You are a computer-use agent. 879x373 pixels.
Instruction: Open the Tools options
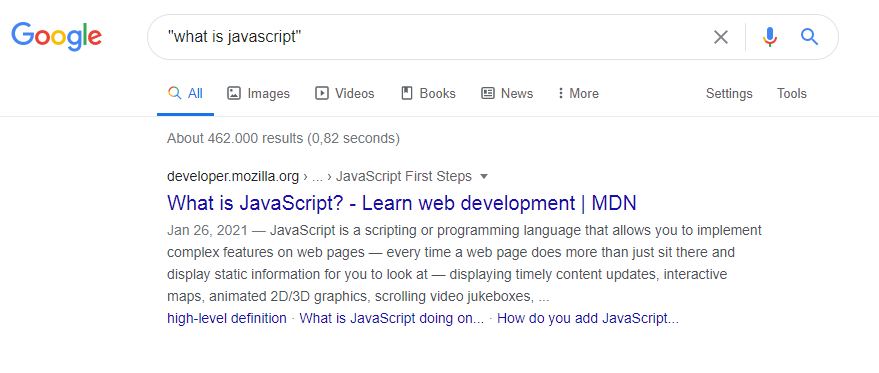coord(792,93)
